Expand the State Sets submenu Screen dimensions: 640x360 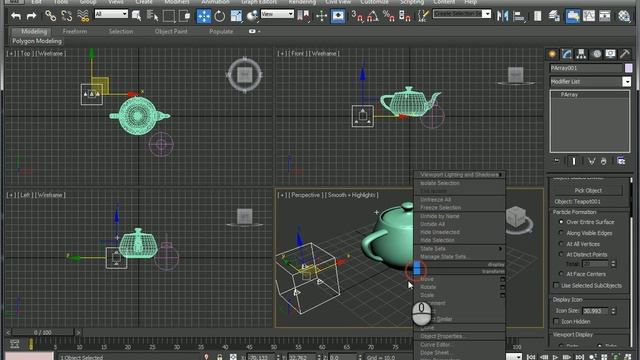point(460,249)
